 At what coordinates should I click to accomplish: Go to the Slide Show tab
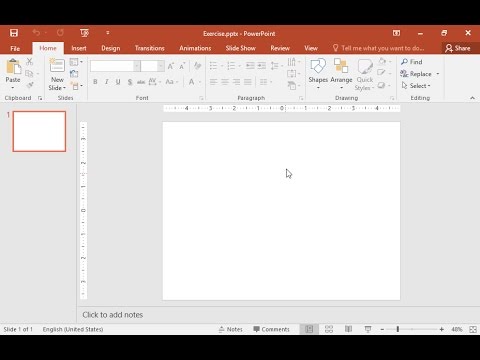click(x=240, y=48)
